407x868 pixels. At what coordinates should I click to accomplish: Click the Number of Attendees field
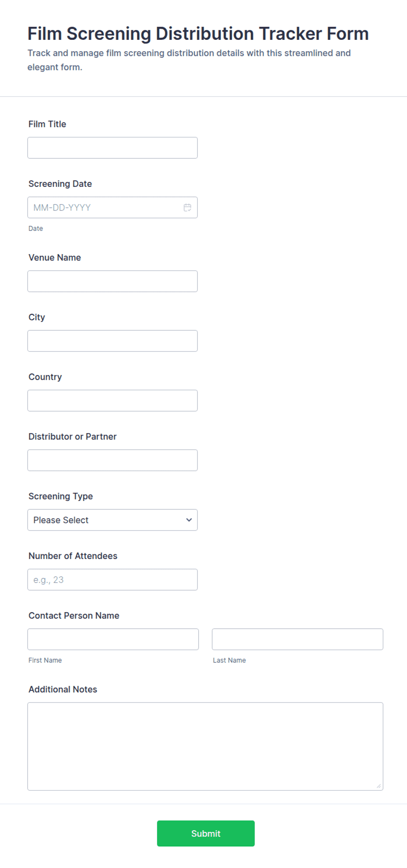point(112,580)
